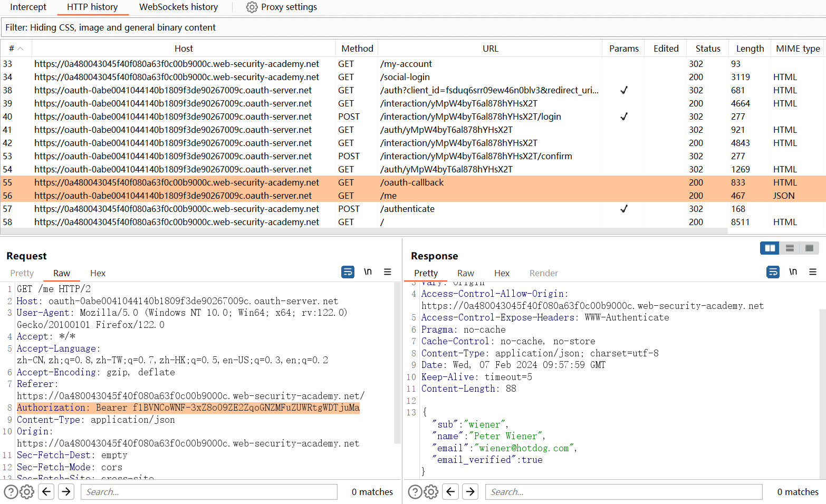826x504 pixels.
Task: Switch to top-bottom split layout view
Action: (x=790, y=248)
